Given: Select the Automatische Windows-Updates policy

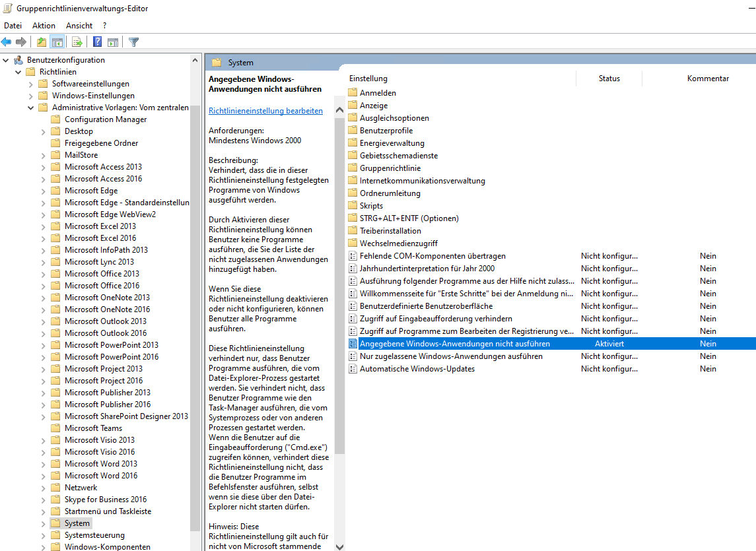Looking at the screenshot, I should (x=417, y=369).
